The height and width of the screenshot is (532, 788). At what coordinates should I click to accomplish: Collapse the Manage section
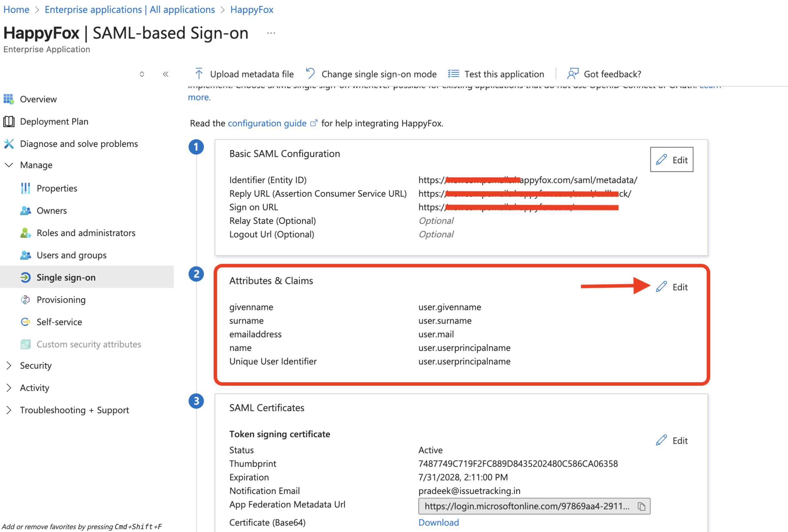coord(9,165)
